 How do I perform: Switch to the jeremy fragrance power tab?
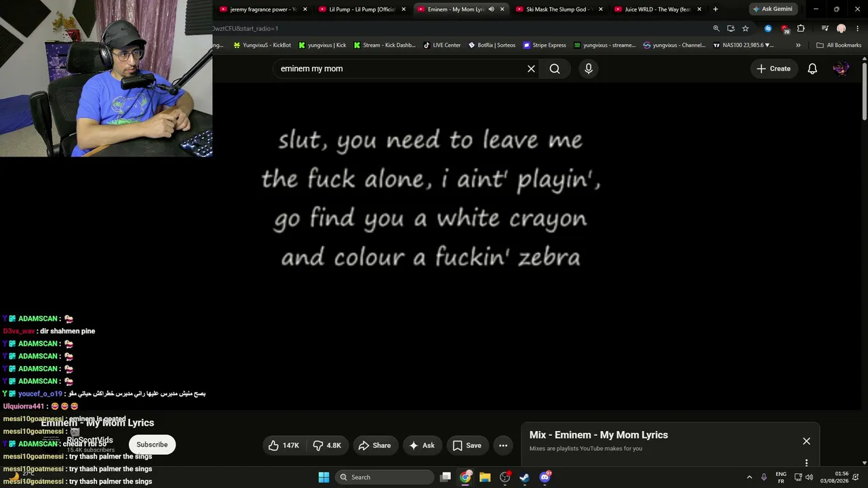coord(264,9)
